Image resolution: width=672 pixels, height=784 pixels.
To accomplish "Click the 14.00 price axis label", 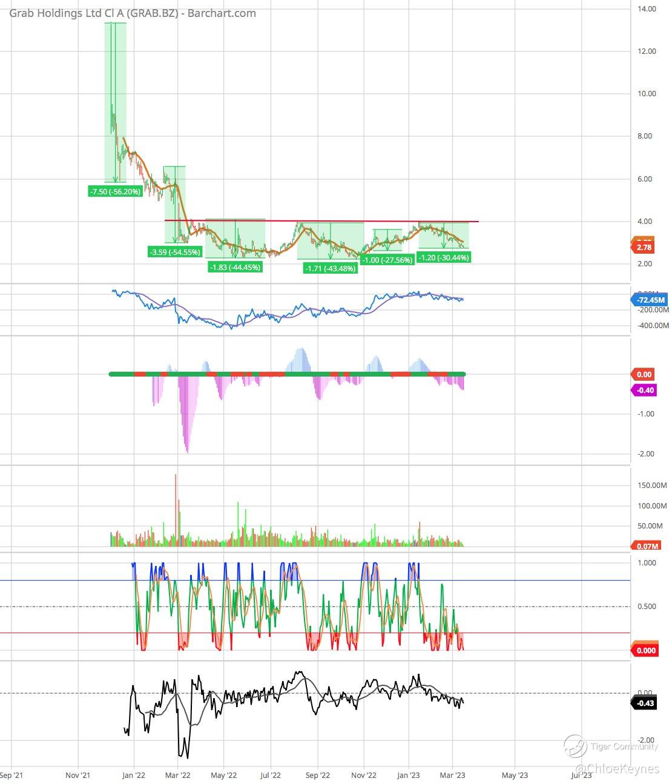I will [647, 9].
